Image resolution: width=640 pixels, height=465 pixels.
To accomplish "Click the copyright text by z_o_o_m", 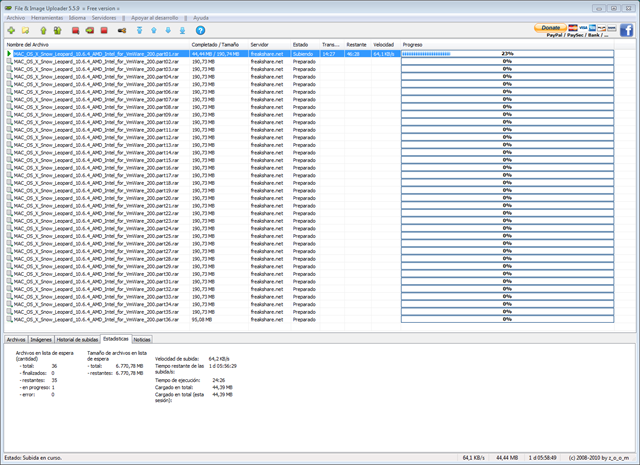I will point(599,458).
